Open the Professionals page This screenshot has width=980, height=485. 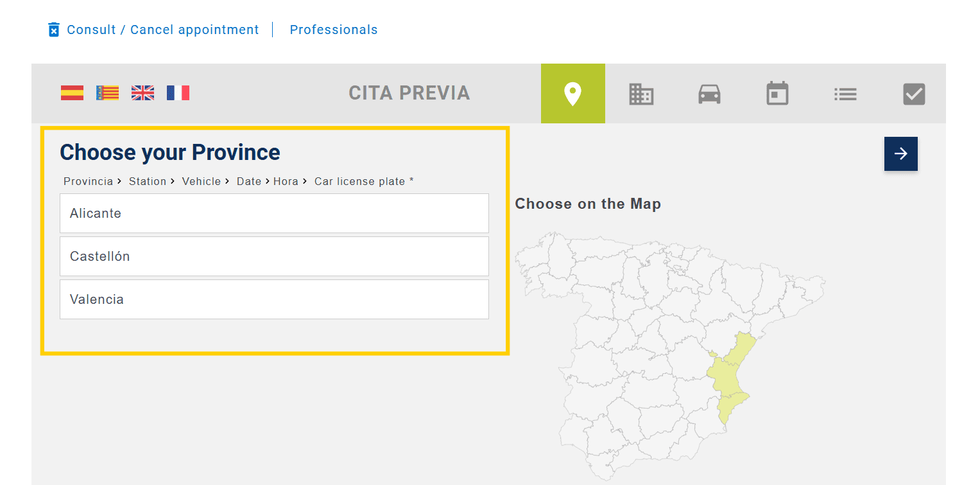[x=334, y=29]
